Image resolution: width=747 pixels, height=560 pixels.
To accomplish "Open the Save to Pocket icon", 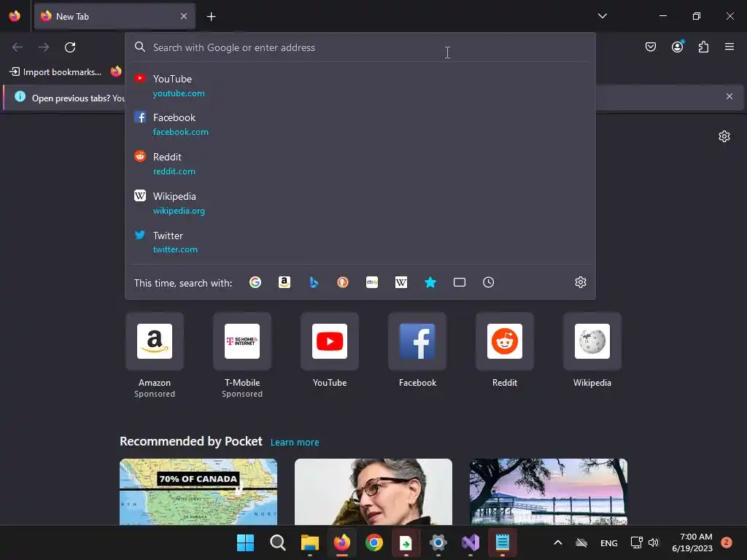I will click(x=651, y=47).
